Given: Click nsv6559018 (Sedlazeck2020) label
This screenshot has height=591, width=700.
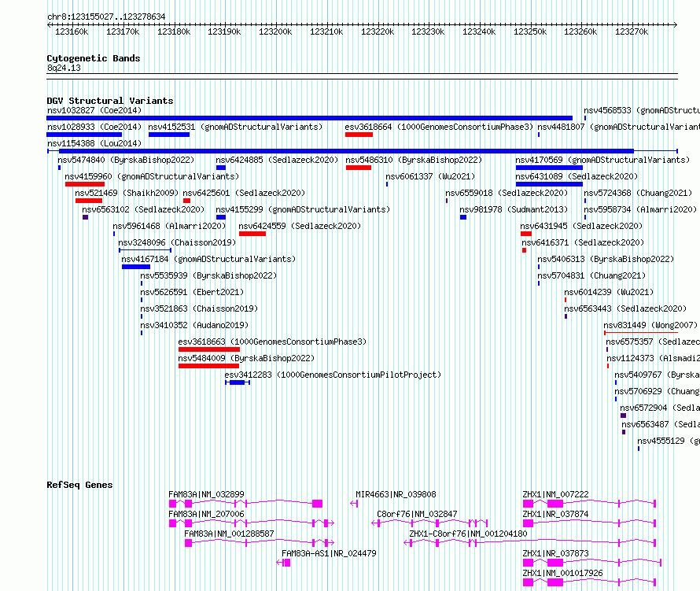Looking at the screenshot, I should pyautogui.click(x=507, y=193).
